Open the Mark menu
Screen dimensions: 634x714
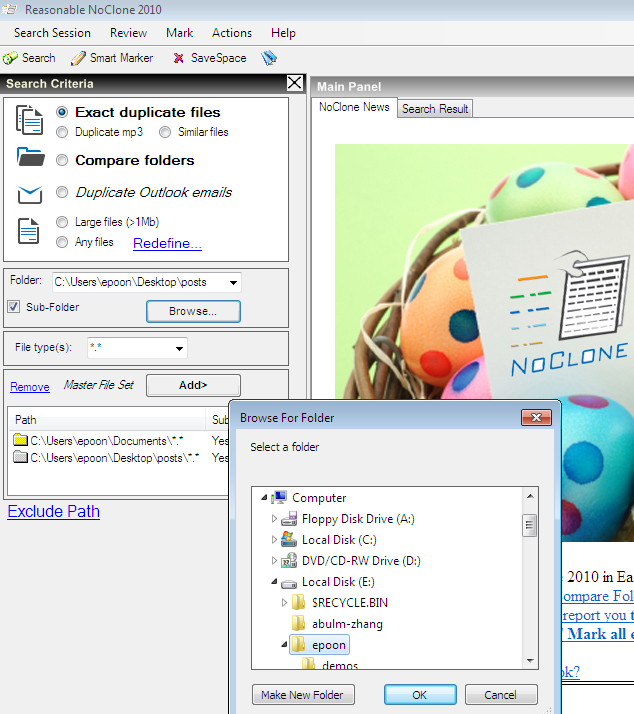[179, 33]
